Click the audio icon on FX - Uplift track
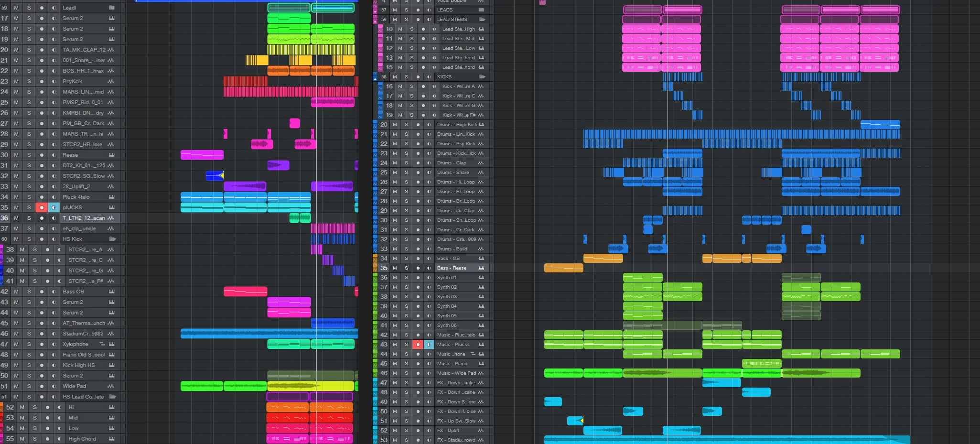 481,431
